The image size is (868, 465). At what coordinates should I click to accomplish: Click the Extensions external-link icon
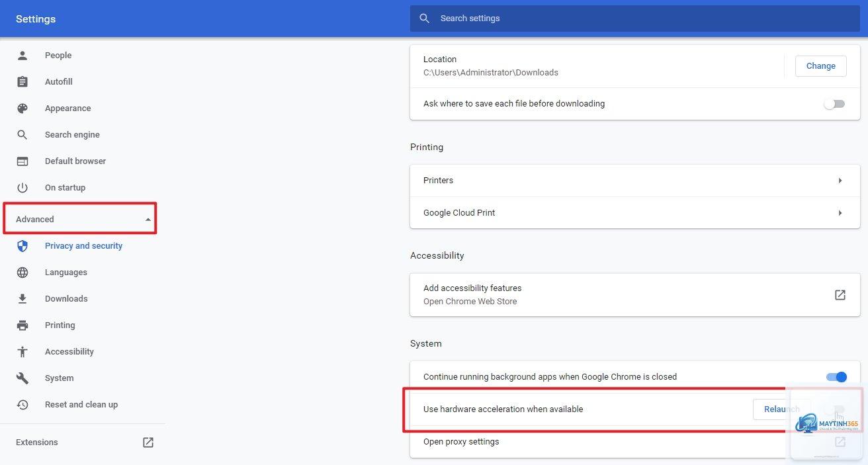point(148,443)
